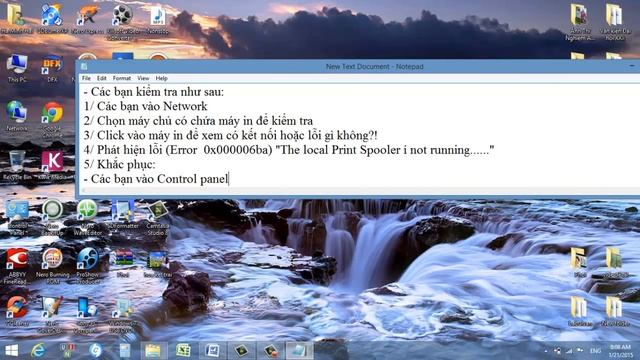Select the CCleaner desktop shortcut
The width and height of the screenshot is (640, 360).
[17, 311]
